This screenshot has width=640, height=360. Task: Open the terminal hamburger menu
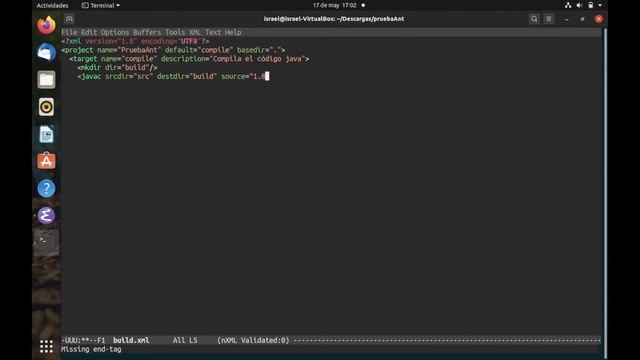[549, 19]
